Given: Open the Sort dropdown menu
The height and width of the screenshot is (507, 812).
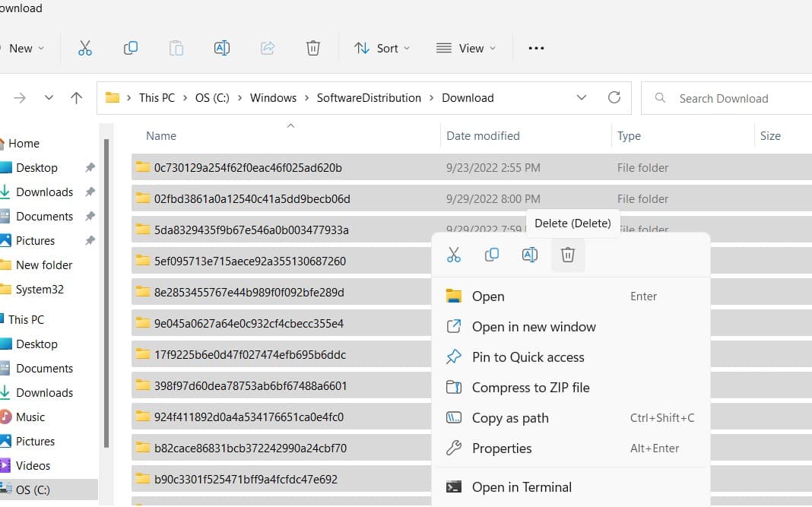Looking at the screenshot, I should [x=382, y=48].
